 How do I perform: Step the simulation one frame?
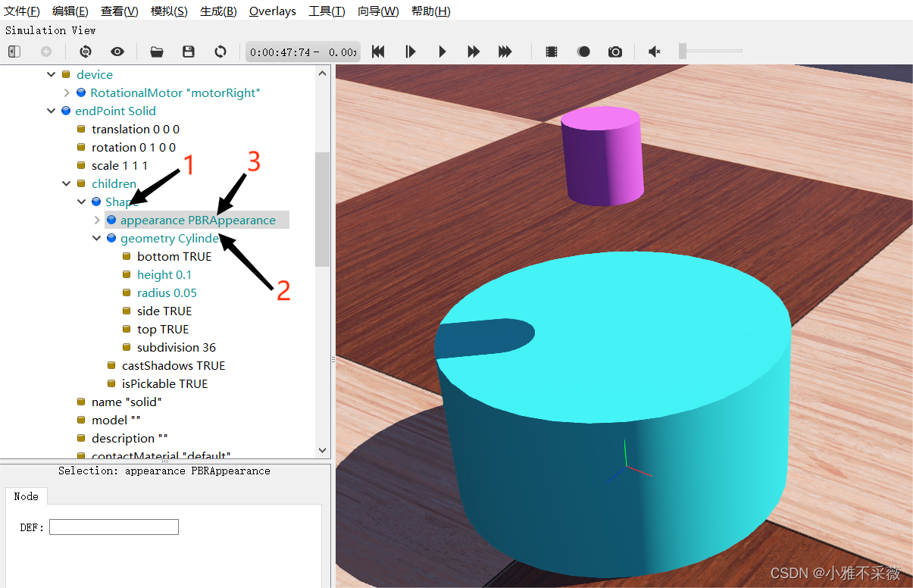[410, 52]
